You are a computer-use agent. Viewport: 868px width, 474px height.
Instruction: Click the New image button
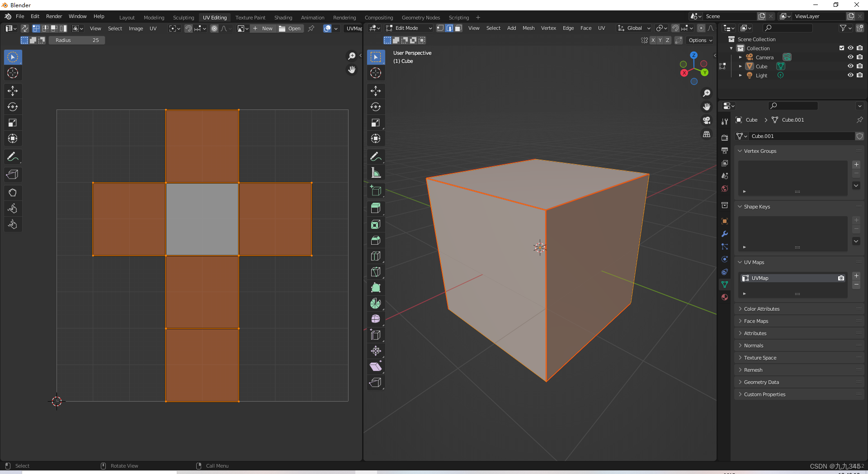pyautogui.click(x=263, y=28)
